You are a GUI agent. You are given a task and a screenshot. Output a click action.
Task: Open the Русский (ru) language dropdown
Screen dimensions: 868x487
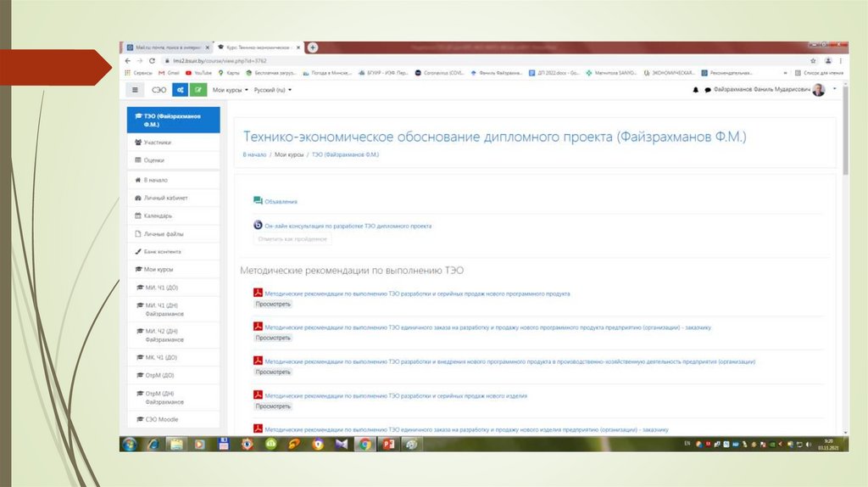tap(272, 90)
